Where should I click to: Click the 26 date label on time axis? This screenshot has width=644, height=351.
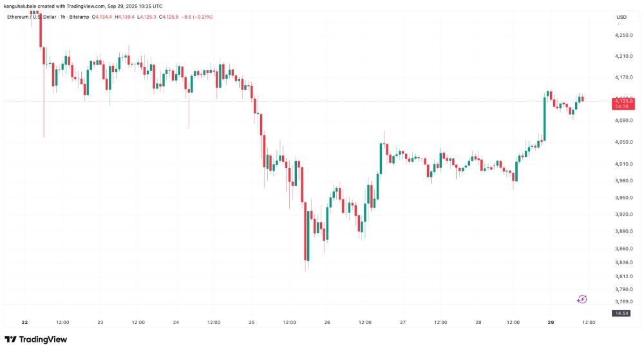[327, 323]
